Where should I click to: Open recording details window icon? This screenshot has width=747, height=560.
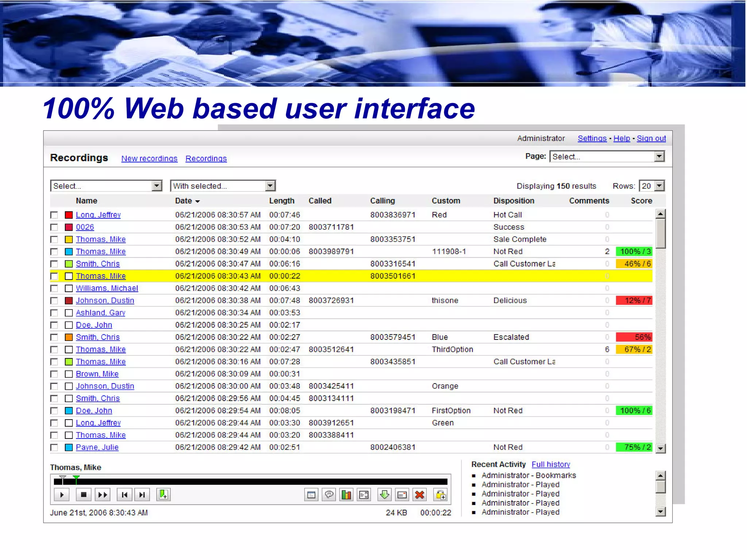(311, 495)
